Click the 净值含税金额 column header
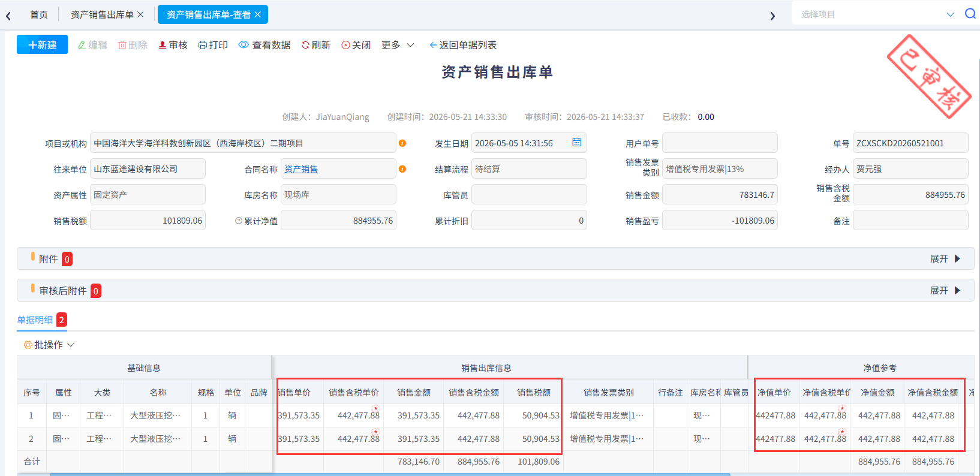This screenshot has height=476, width=980. click(x=933, y=393)
